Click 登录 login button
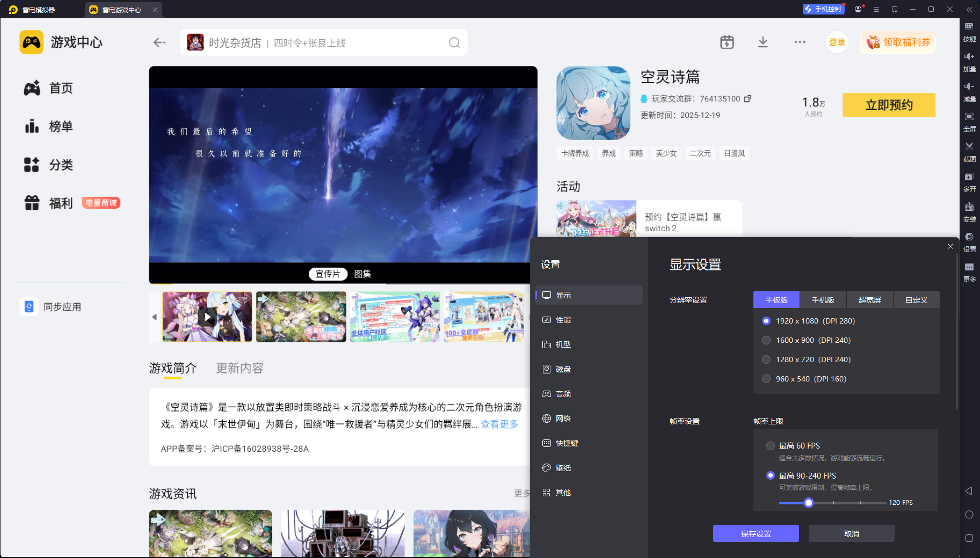Screen dimensions: 980x558 (x=837, y=42)
